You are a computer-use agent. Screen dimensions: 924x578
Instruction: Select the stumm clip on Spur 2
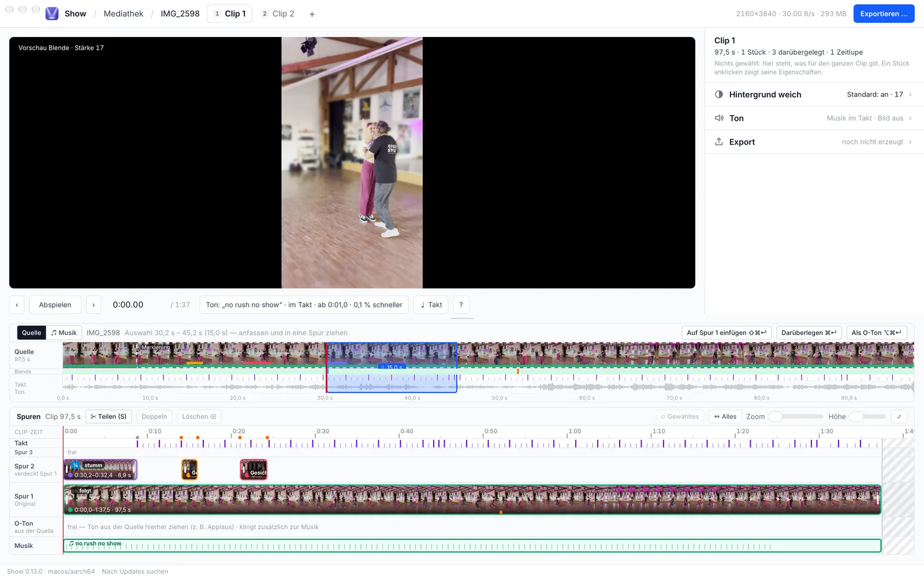coord(100,469)
